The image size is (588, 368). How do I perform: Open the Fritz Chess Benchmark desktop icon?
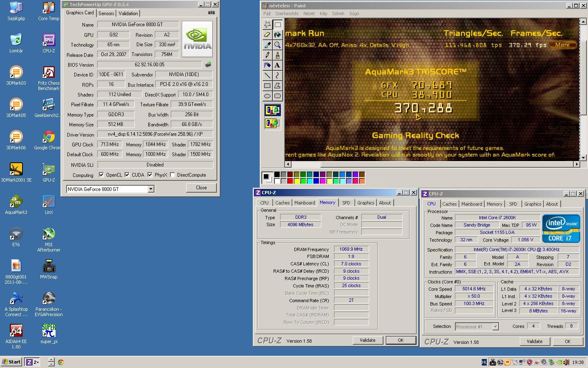coord(49,79)
